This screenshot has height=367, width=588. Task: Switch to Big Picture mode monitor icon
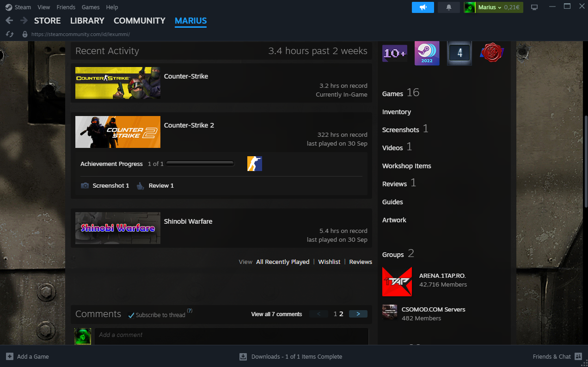pyautogui.click(x=534, y=7)
